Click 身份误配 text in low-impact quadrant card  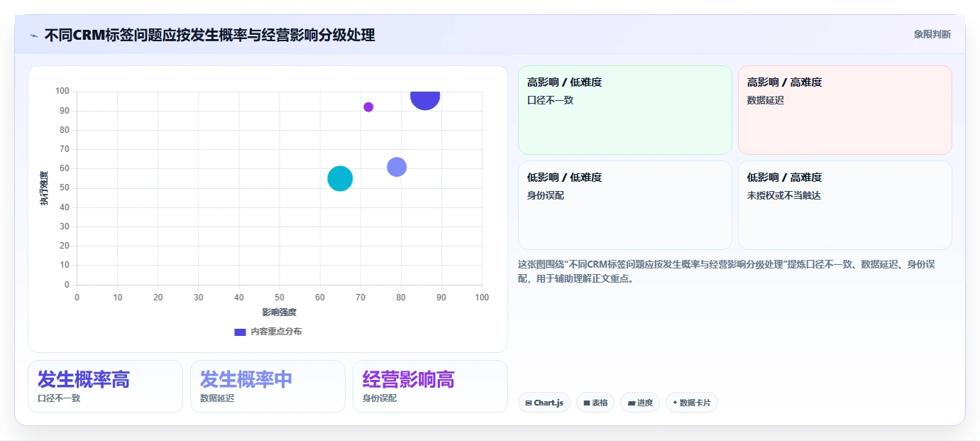pyautogui.click(x=546, y=195)
